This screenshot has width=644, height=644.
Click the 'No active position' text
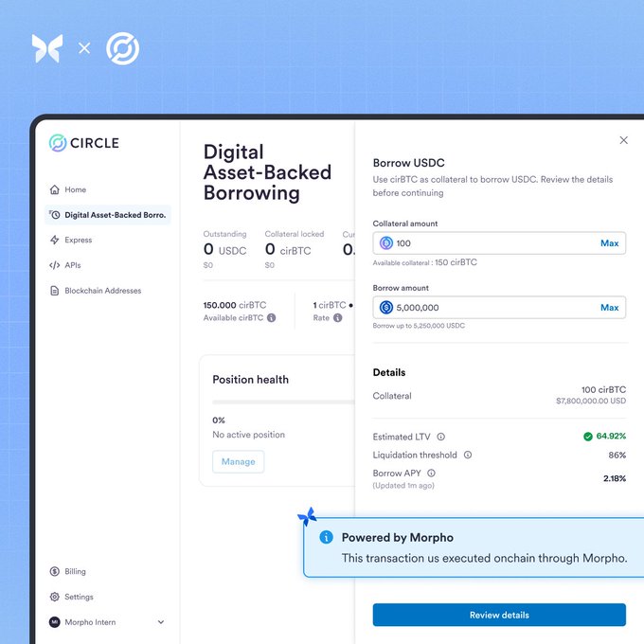pyautogui.click(x=248, y=434)
